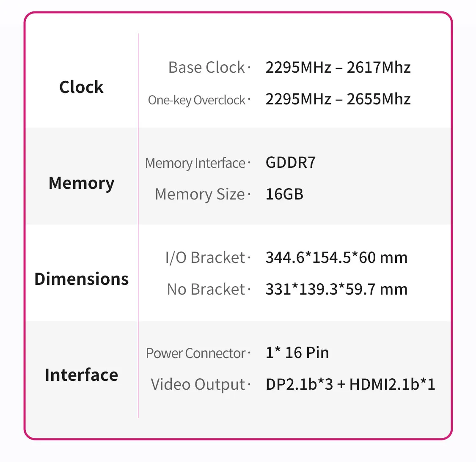
Task: Click the 2295MHz – 2655Mhz overclock value
Action: pos(338,99)
